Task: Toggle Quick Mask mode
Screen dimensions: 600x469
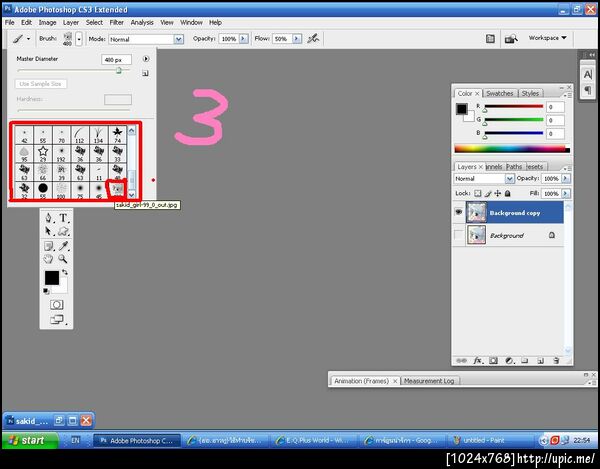Action: pyautogui.click(x=57, y=305)
